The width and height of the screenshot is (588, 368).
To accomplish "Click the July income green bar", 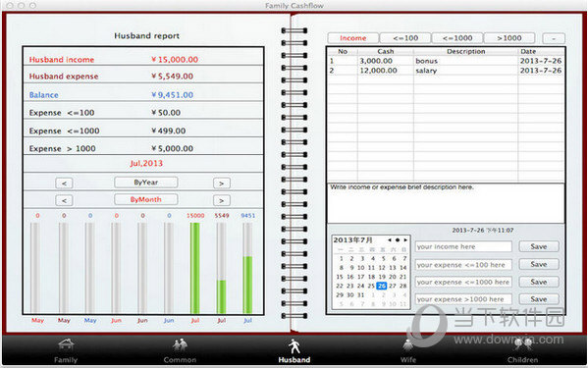I will [x=195, y=268].
